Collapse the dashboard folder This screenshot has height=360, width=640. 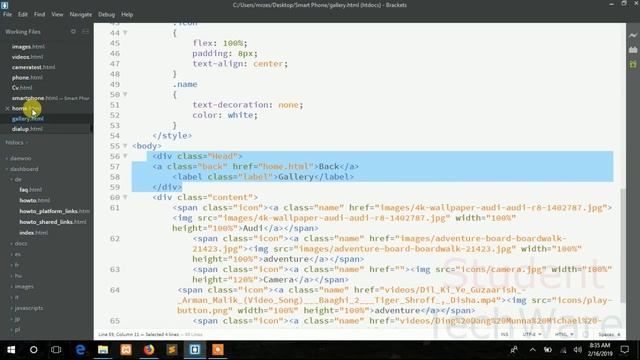(24, 169)
